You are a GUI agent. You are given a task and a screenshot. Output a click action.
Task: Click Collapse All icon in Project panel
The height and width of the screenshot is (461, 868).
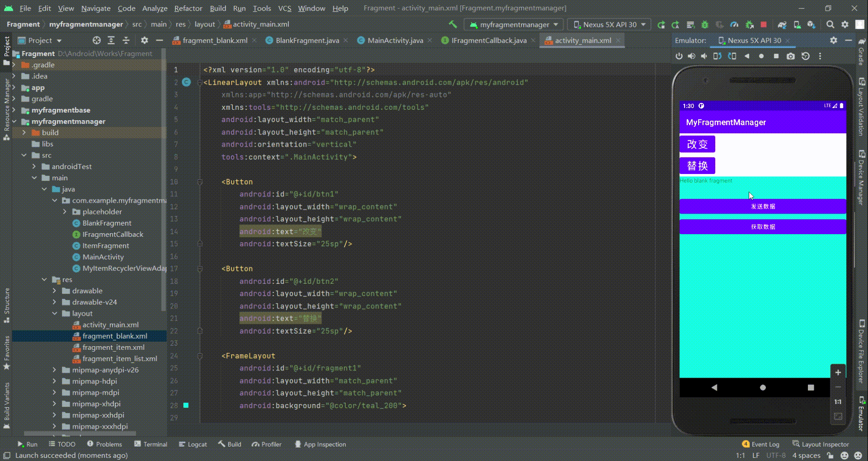point(126,40)
